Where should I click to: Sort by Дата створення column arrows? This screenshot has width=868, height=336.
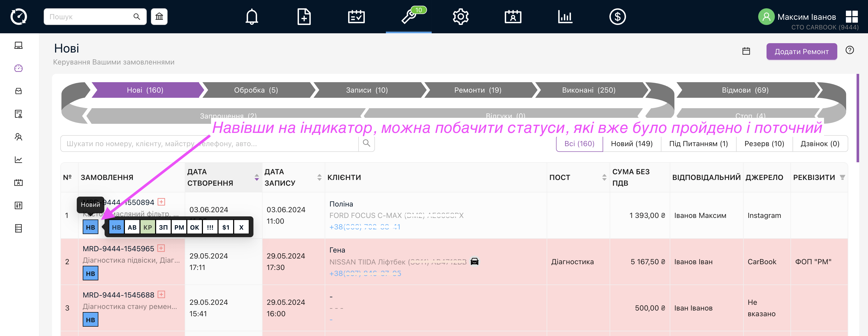[257, 177]
